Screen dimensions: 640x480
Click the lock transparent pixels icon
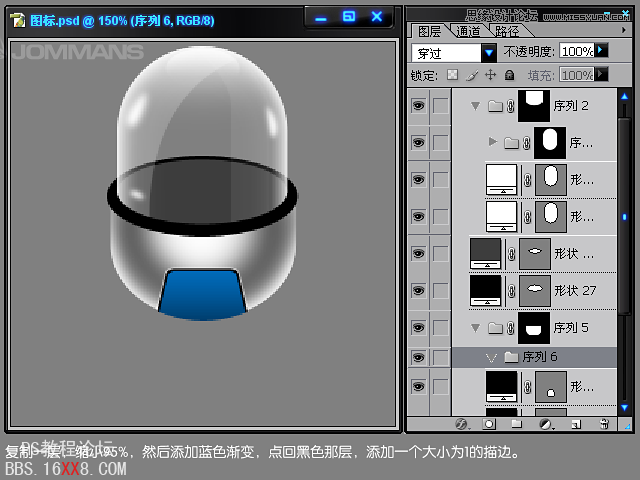click(x=451, y=75)
